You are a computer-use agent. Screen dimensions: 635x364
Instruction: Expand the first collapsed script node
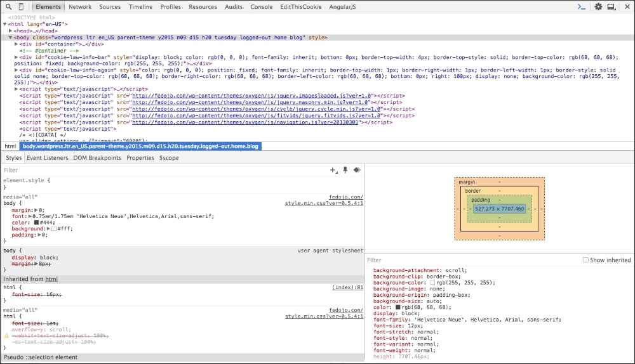pos(17,89)
